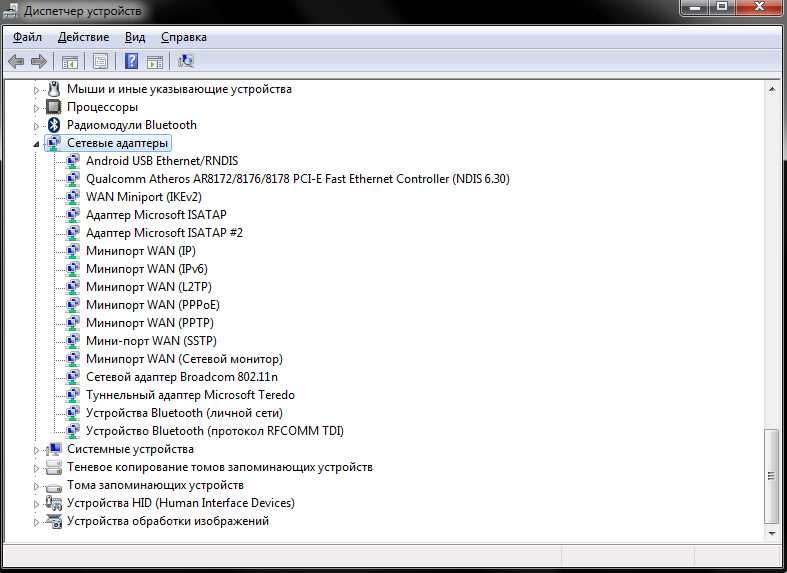Click adapter icon of WAN Miniport (IKEv2)
Image resolution: width=787 pixels, height=573 pixels.
73,197
